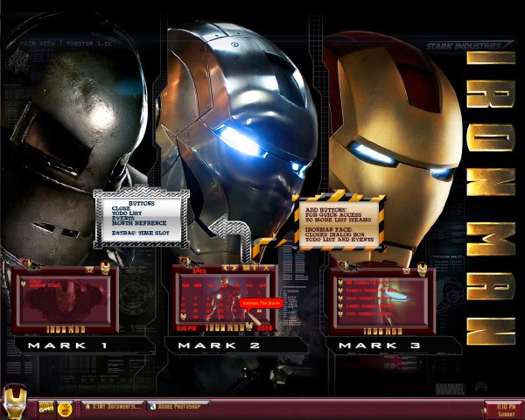Click the round orange quick launch icon

(x=64, y=409)
